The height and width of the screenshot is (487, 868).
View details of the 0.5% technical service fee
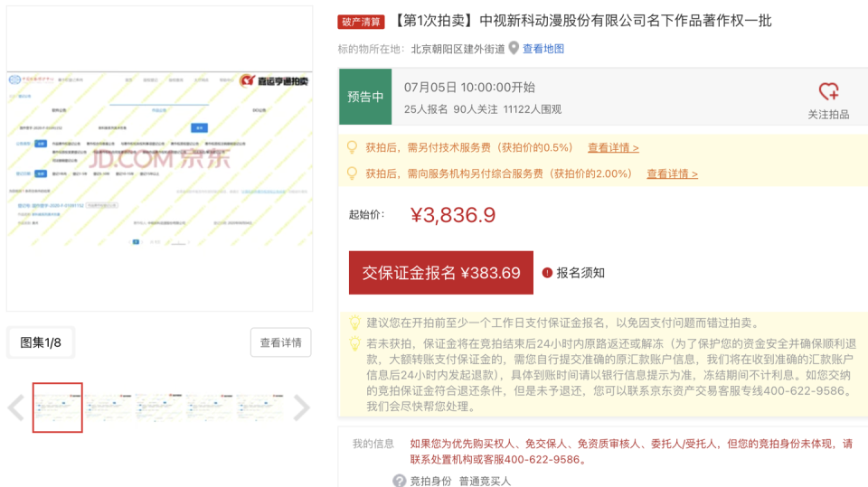coord(613,148)
